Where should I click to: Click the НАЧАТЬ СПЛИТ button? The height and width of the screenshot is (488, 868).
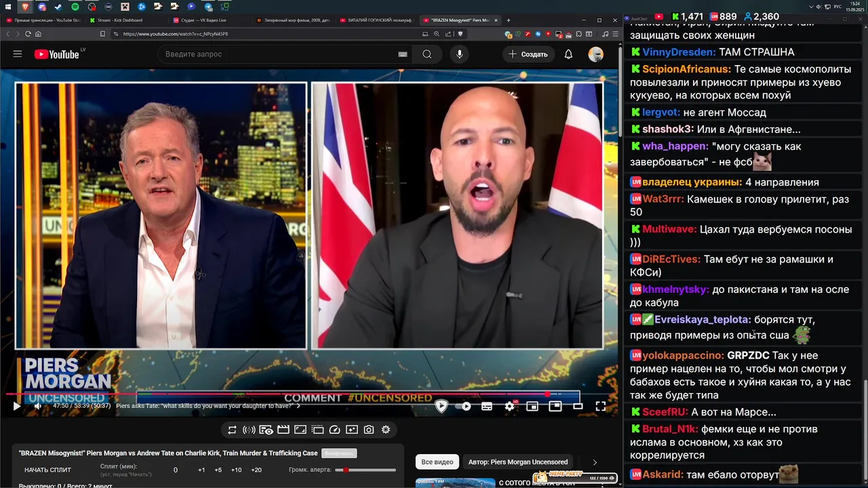(x=47, y=470)
